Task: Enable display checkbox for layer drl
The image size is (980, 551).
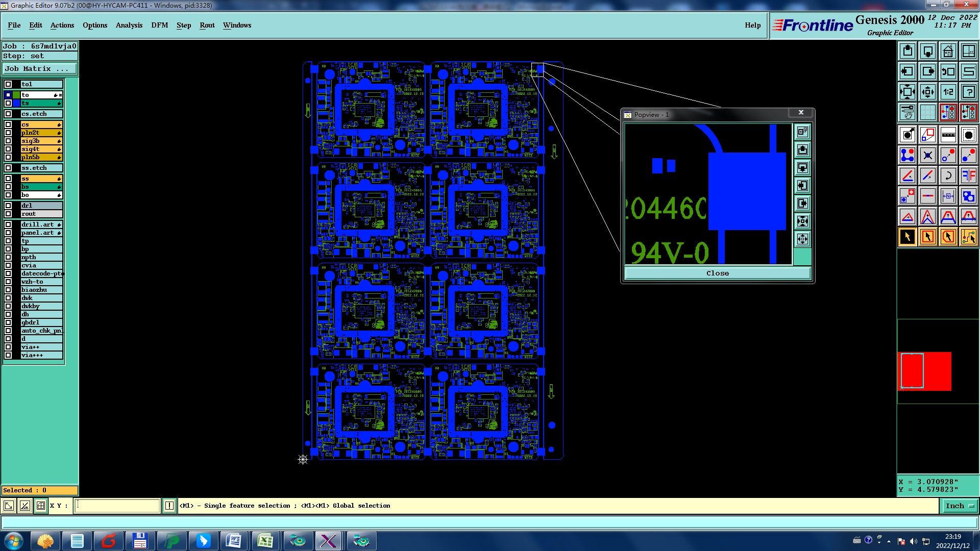Action: [8, 206]
